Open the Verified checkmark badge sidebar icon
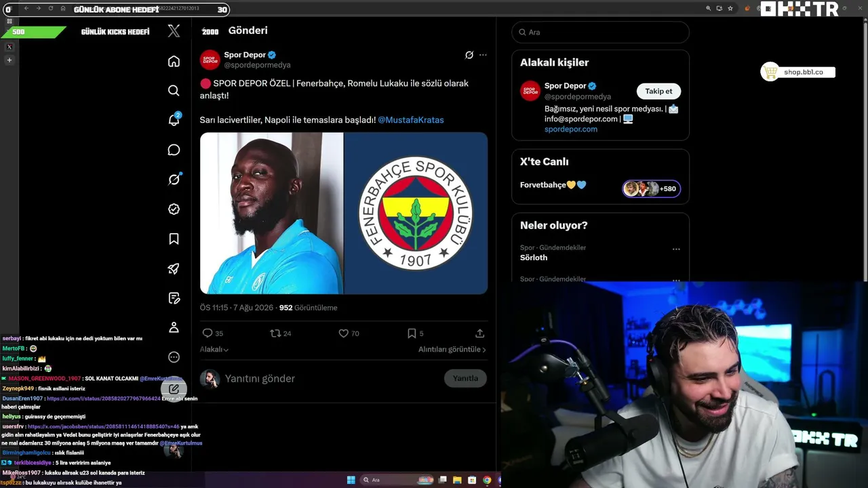Screen dimensions: 868x488 tap(174, 209)
